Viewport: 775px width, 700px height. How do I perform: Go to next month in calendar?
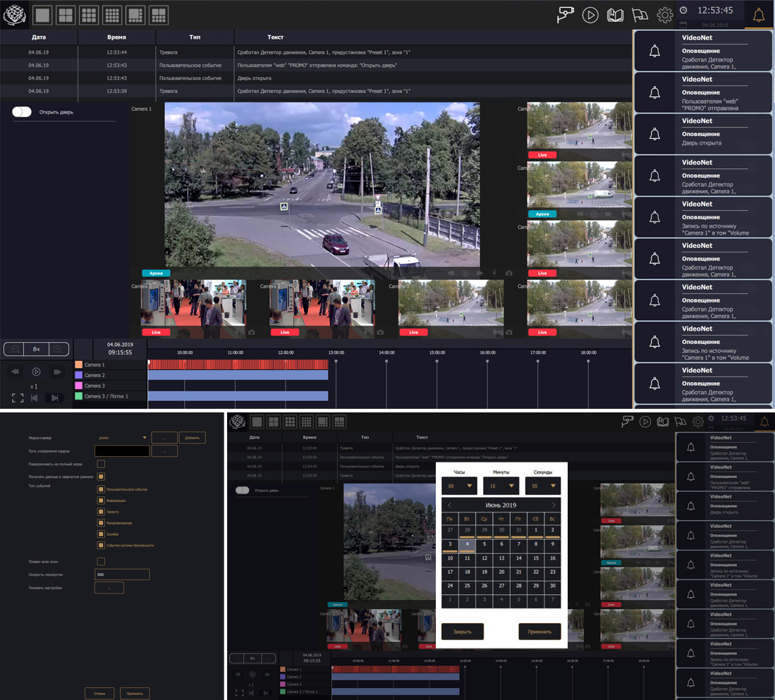[553, 505]
